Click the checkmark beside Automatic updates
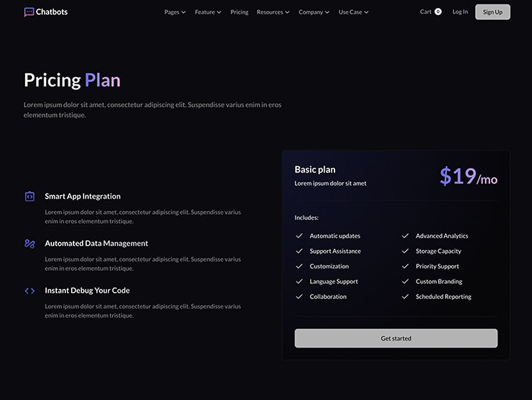Viewport: 532px width, 400px height. click(x=299, y=235)
